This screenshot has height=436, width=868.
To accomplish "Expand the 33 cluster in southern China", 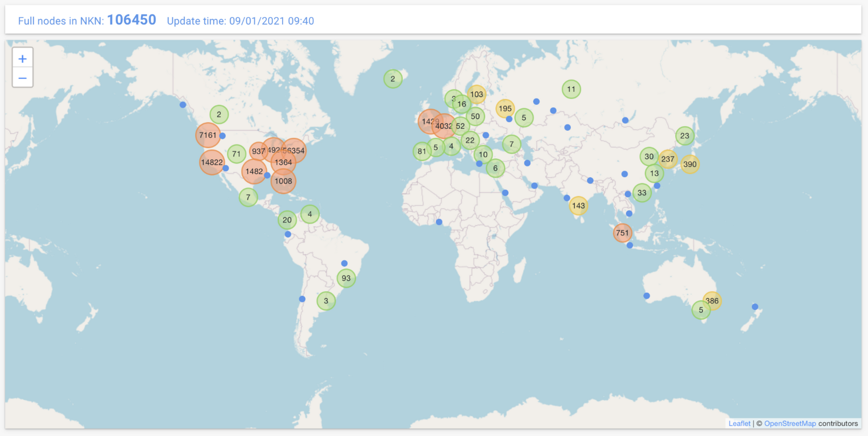I will click(x=642, y=193).
